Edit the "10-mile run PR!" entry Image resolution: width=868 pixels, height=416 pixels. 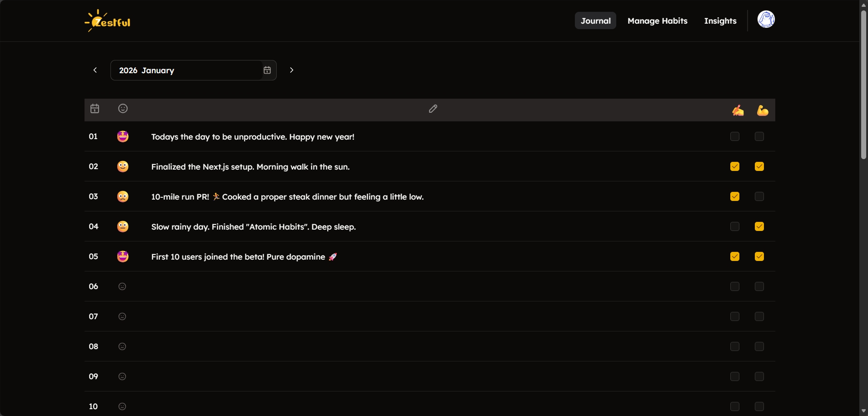[x=287, y=197]
